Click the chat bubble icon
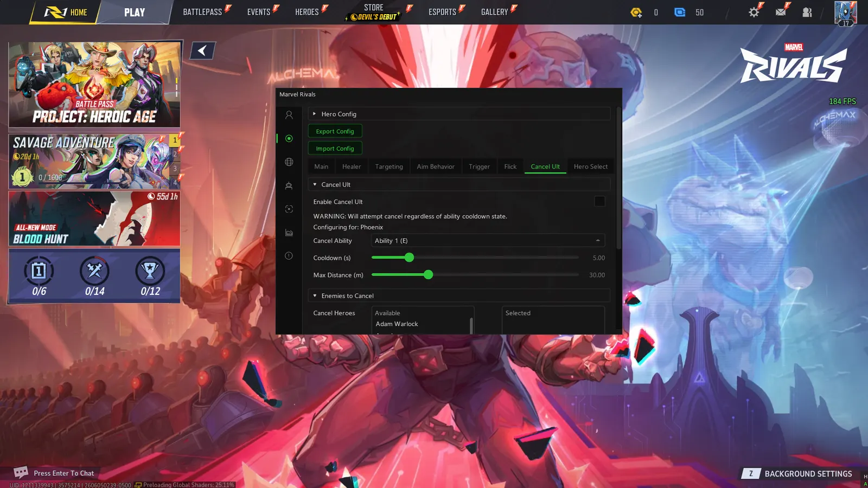Viewport: 868px width, 488px height. click(21, 472)
